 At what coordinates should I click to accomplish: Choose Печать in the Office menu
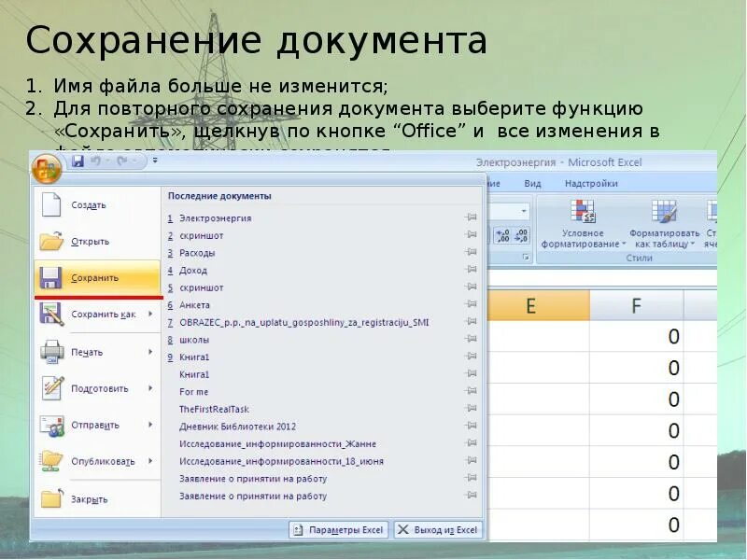click(97, 352)
